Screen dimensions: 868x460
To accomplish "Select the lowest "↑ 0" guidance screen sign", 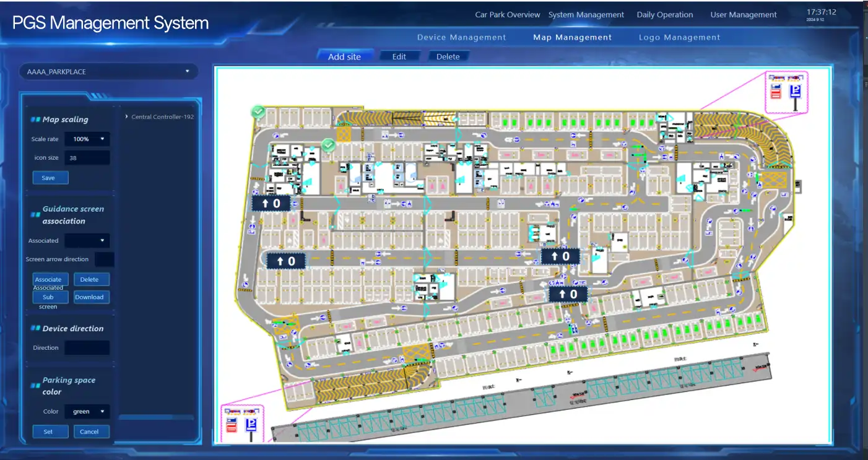I will coord(568,294).
